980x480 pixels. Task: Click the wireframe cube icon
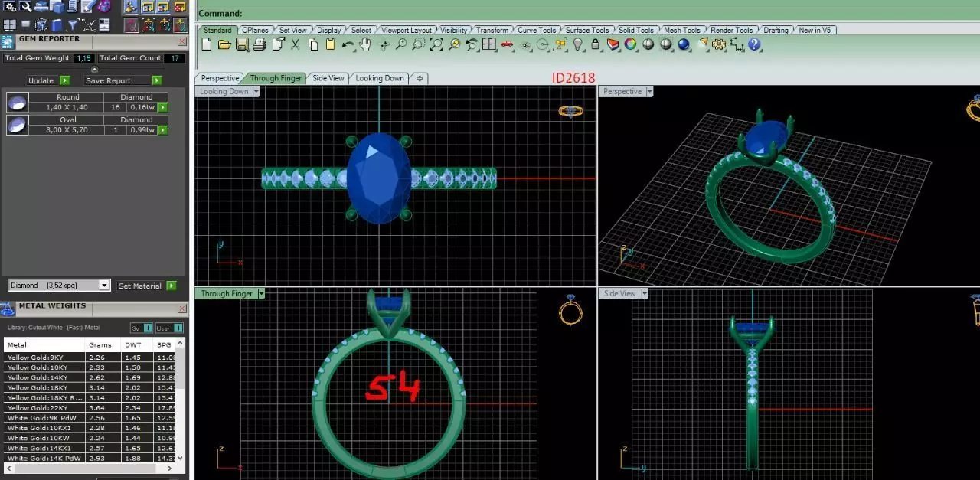coord(41,25)
